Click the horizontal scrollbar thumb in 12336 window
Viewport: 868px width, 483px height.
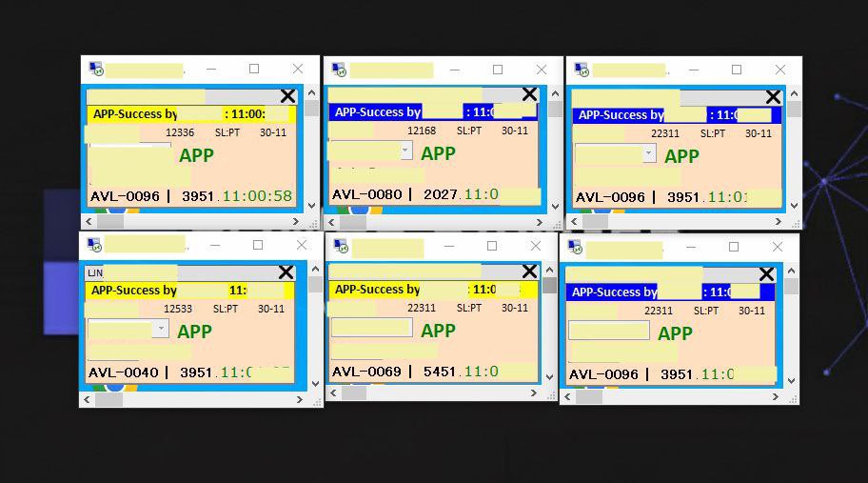tap(110, 222)
